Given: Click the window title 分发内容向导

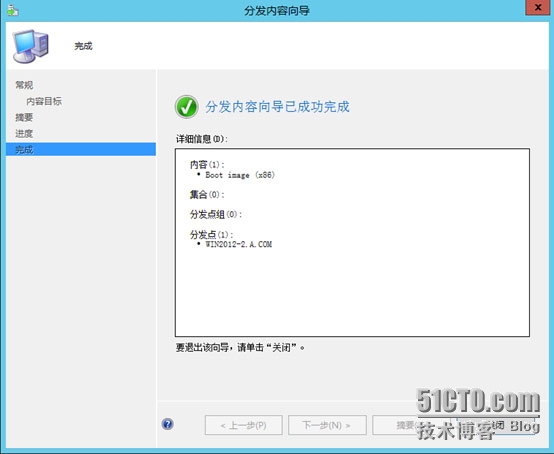Looking at the screenshot, I should coord(277,11).
